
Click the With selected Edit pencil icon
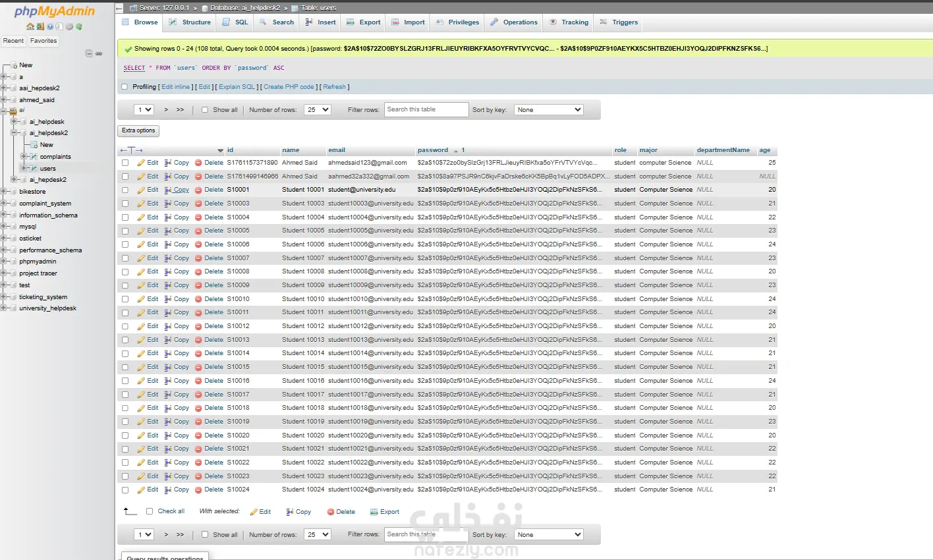(254, 512)
